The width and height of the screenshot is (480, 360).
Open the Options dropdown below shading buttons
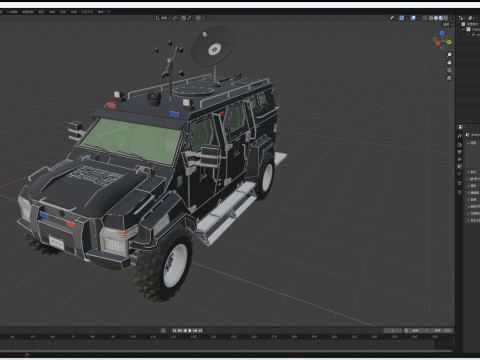[448, 24]
